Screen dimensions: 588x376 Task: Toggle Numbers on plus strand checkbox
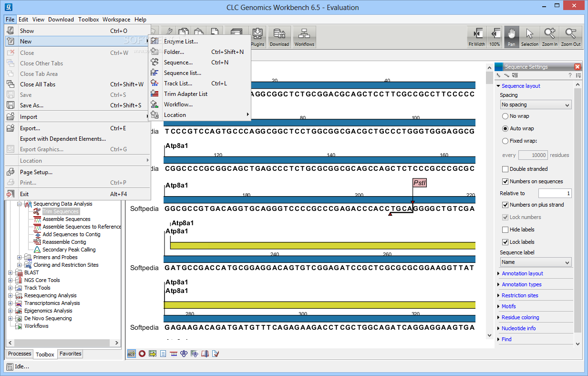point(505,205)
